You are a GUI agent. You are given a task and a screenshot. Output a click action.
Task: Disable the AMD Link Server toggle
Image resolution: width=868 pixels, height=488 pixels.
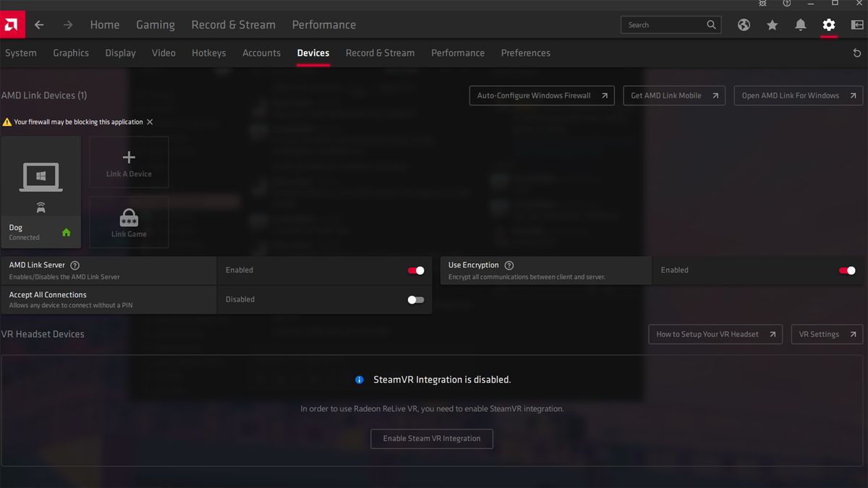click(416, 270)
